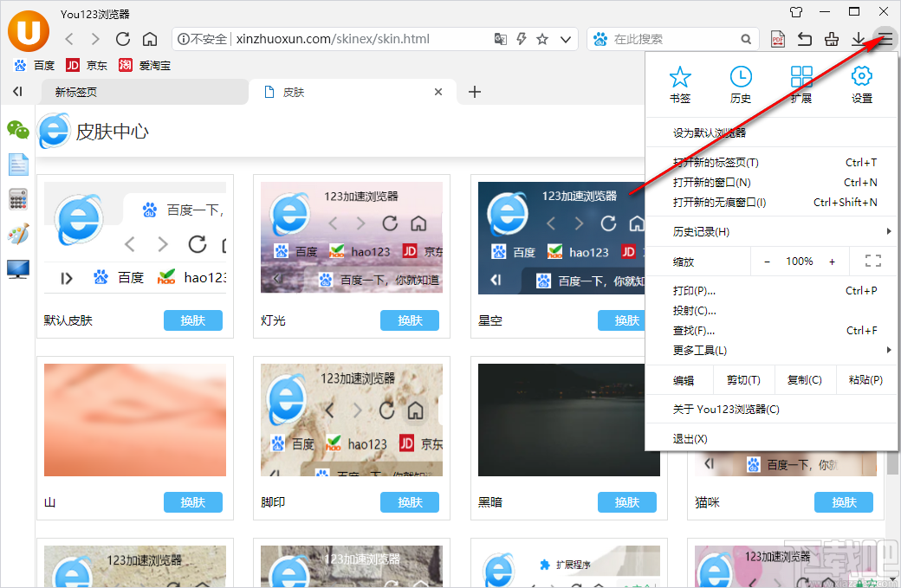Viewport: 901px width, 588px height.
Task: Open the notes/document tool in the sidebar
Action: [x=18, y=165]
